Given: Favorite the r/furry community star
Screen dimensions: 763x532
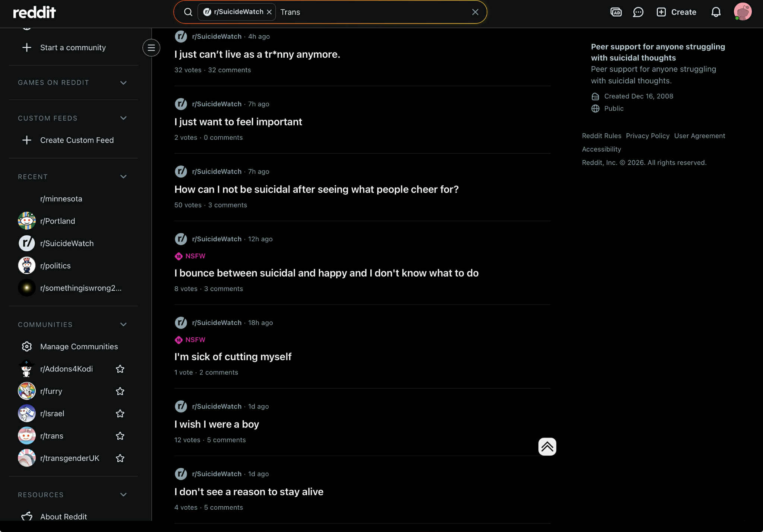Looking at the screenshot, I should [120, 391].
